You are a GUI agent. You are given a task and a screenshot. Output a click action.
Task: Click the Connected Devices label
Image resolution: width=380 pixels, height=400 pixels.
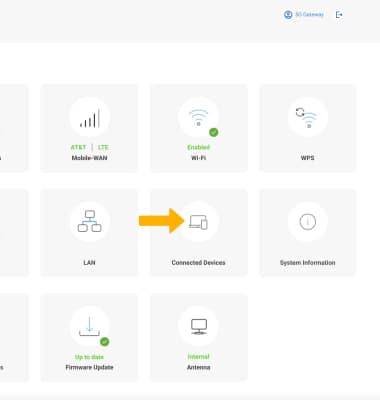pyautogui.click(x=198, y=263)
